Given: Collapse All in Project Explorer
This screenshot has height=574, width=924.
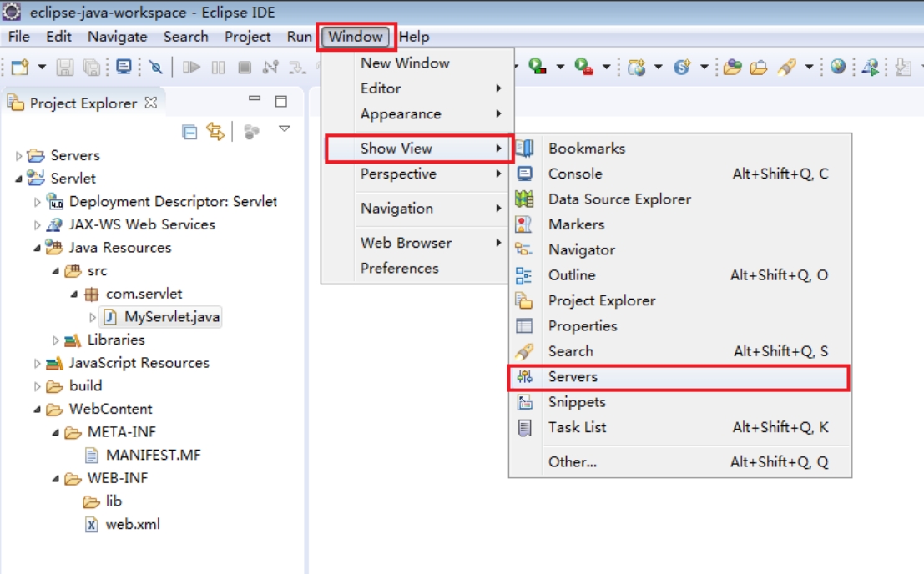Looking at the screenshot, I should [x=189, y=132].
